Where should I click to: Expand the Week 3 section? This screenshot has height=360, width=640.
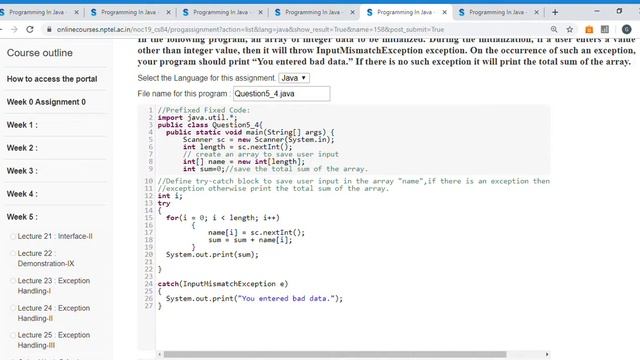(22, 171)
